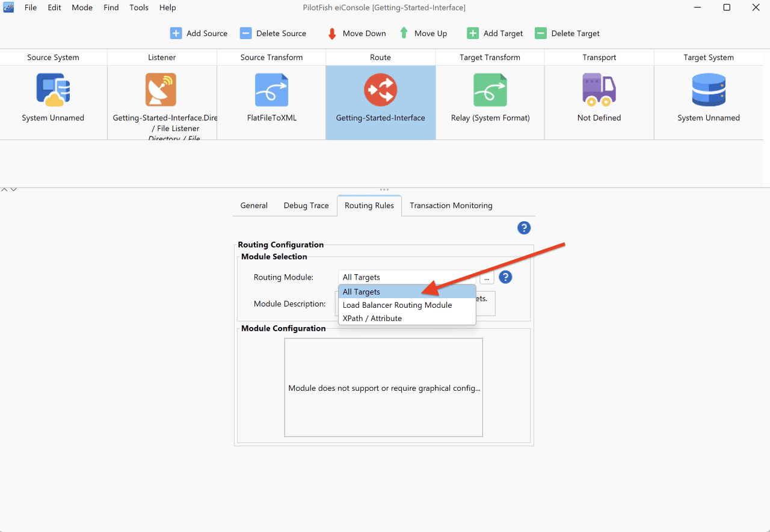Click the ellipsis button beside Routing Module

(x=487, y=277)
